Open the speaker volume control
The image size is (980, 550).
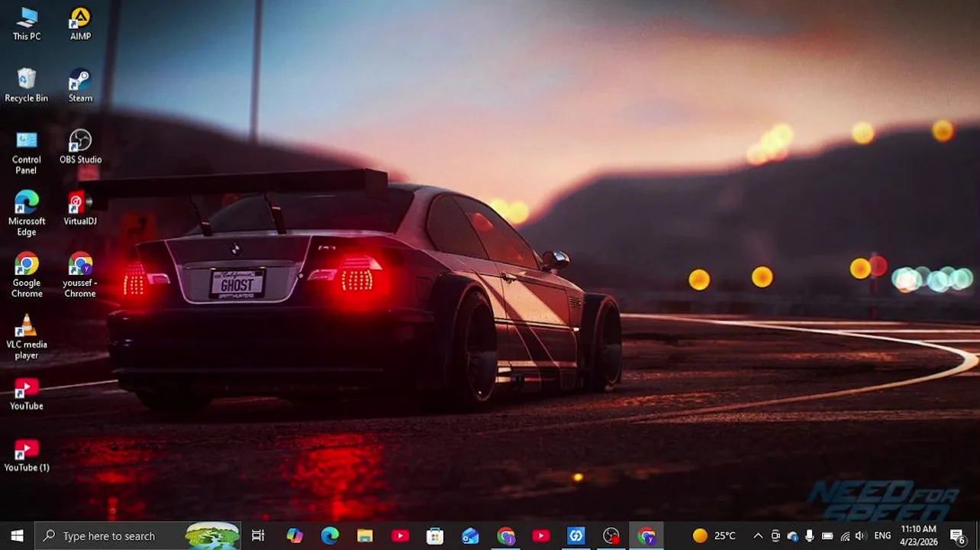coord(861,535)
